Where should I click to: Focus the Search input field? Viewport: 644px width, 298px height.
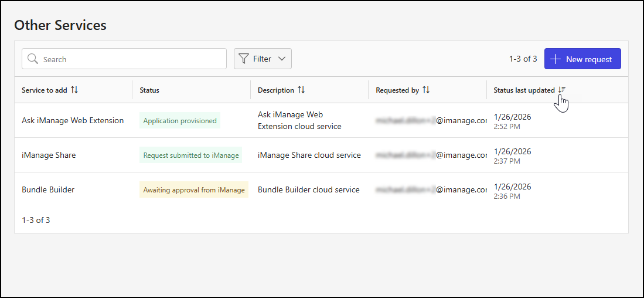coord(124,59)
